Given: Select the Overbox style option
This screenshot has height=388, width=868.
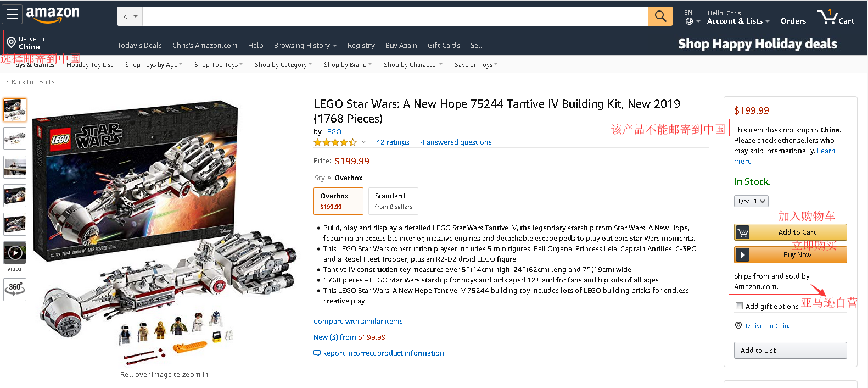Looking at the screenshot, I should pyautogui.click(x=338, y=201).
